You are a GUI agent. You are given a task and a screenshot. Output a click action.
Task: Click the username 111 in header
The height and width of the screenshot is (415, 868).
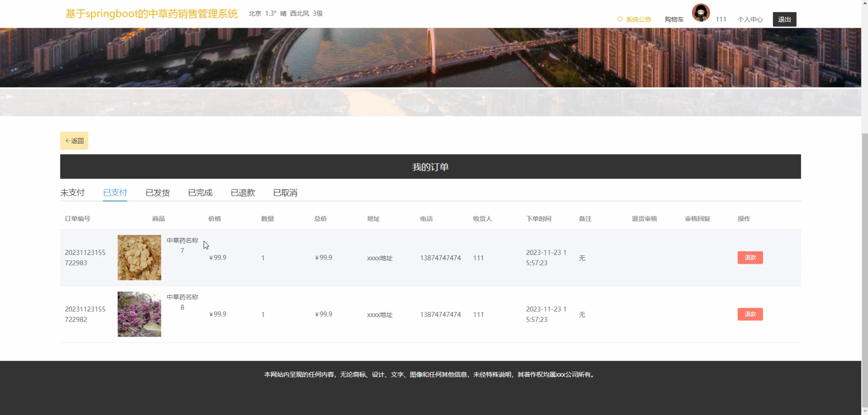coord(721,19)
